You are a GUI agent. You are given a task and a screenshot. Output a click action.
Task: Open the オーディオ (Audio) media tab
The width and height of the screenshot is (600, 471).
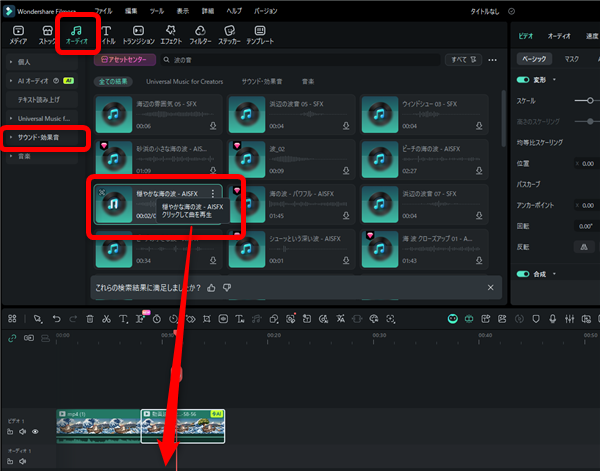pos(76,36)
